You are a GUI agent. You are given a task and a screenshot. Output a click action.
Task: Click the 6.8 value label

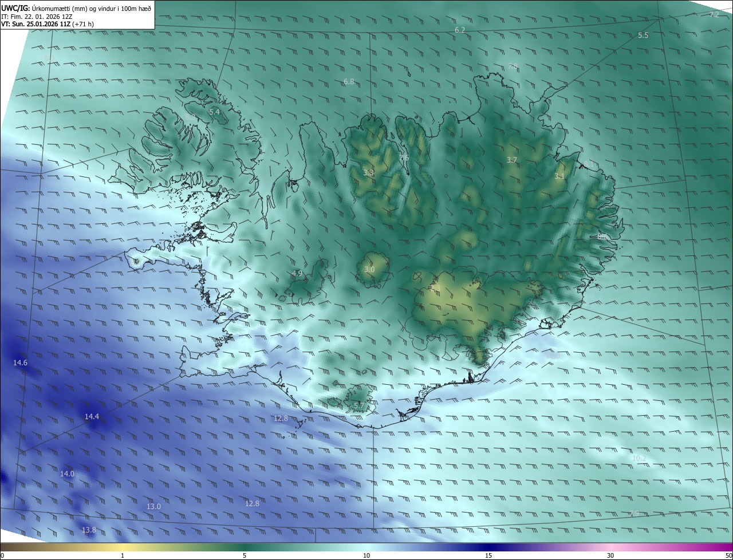(349, 82)
